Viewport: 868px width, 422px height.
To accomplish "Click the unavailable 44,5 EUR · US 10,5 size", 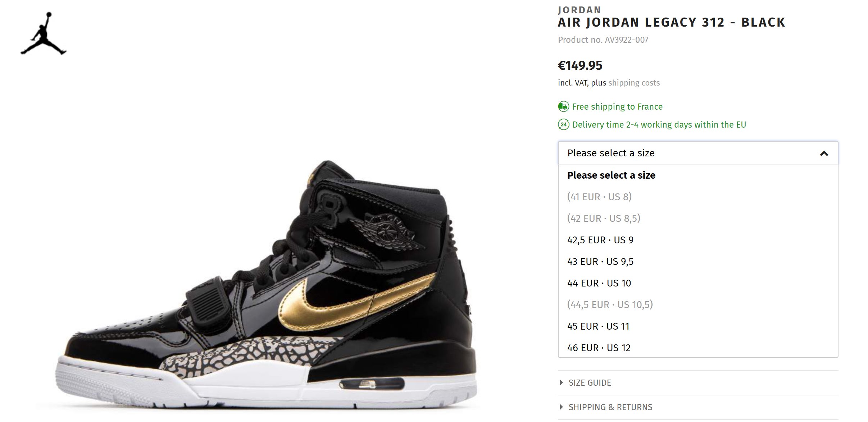I will tap(698, 305).
